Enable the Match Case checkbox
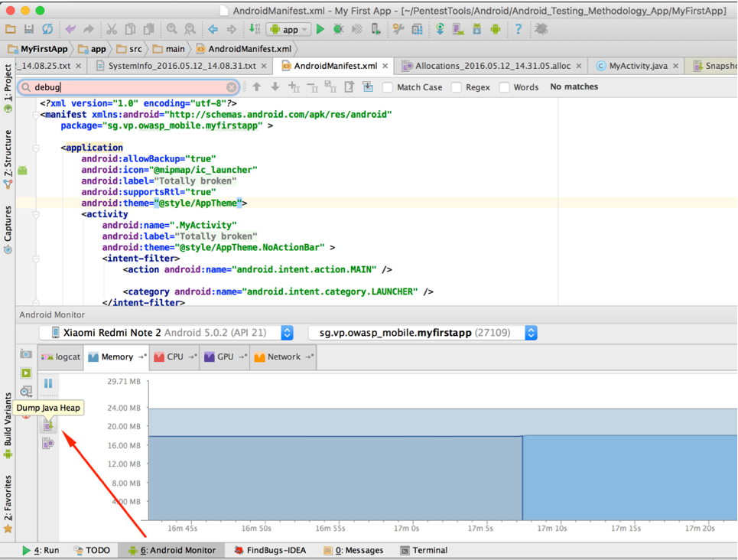Screen dimensions: 738x560 pyautogui.click(x=388, y=87)
